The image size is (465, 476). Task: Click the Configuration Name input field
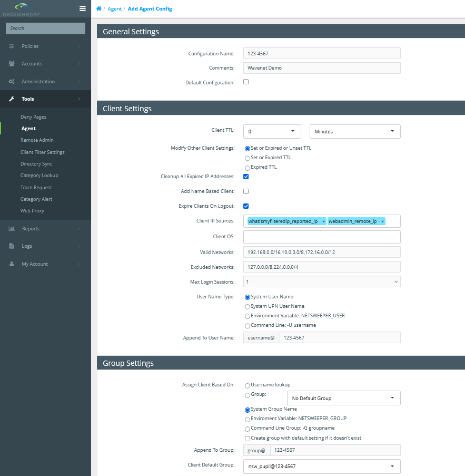[322, 53]
